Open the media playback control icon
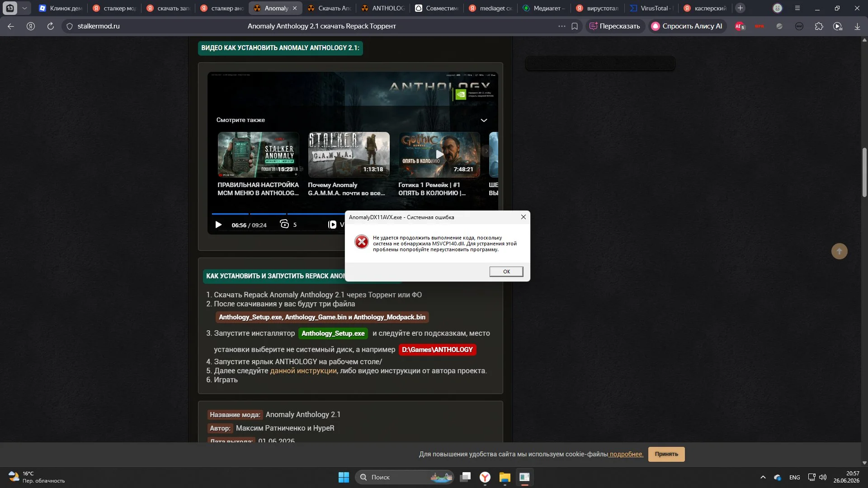The image size is (868, 488). (x=838, y=26)
